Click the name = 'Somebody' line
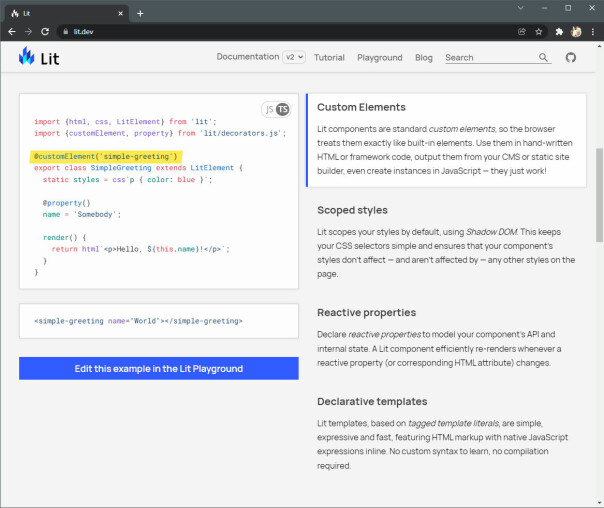Viewport: 604px width, 508px height. pyautogui.click(x=82, y=215)
